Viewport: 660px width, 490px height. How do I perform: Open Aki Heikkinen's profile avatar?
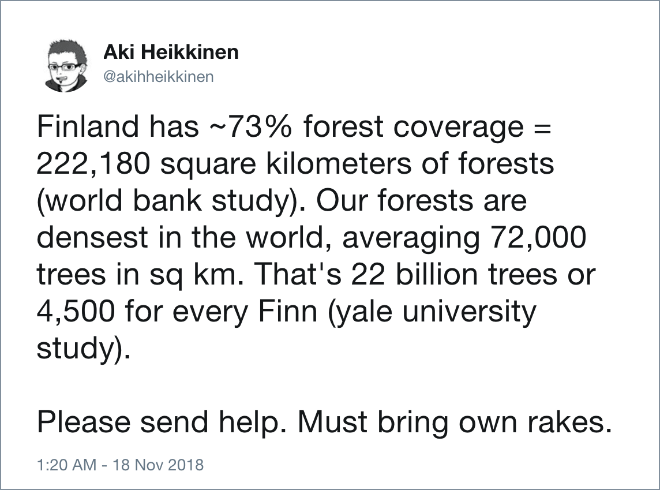pos(66,66)
